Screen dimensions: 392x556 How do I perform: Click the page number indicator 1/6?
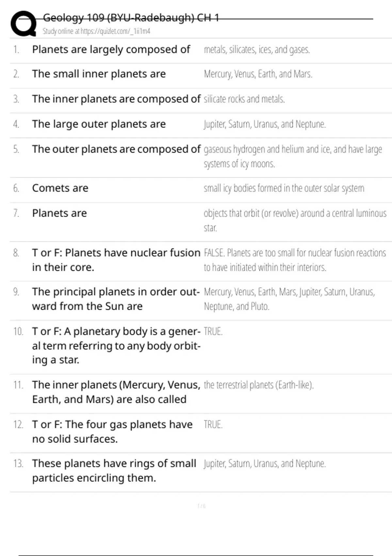[x=201, y=506]
